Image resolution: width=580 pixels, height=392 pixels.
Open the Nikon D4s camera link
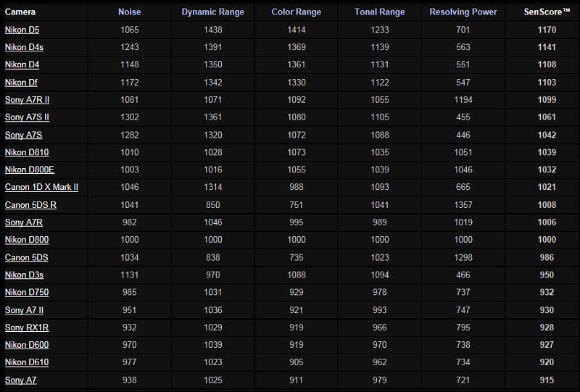(x=24, y=47)
